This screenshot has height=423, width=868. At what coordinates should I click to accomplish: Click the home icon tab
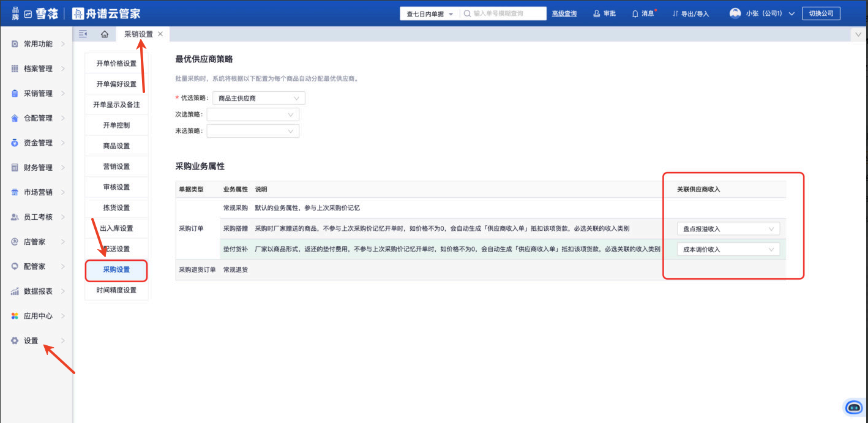[x=105, y=34]
